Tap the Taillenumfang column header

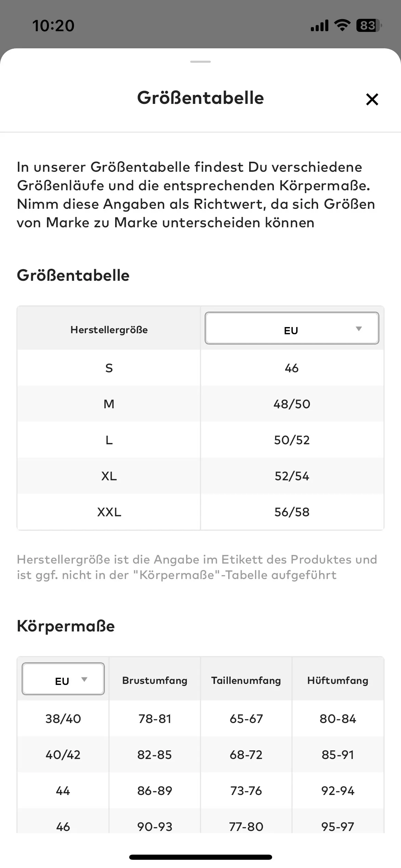tap(246, 680)
